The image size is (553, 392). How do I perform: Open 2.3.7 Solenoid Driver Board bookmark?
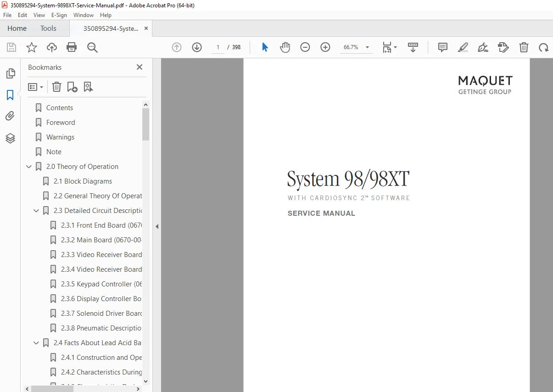[101, 314]
